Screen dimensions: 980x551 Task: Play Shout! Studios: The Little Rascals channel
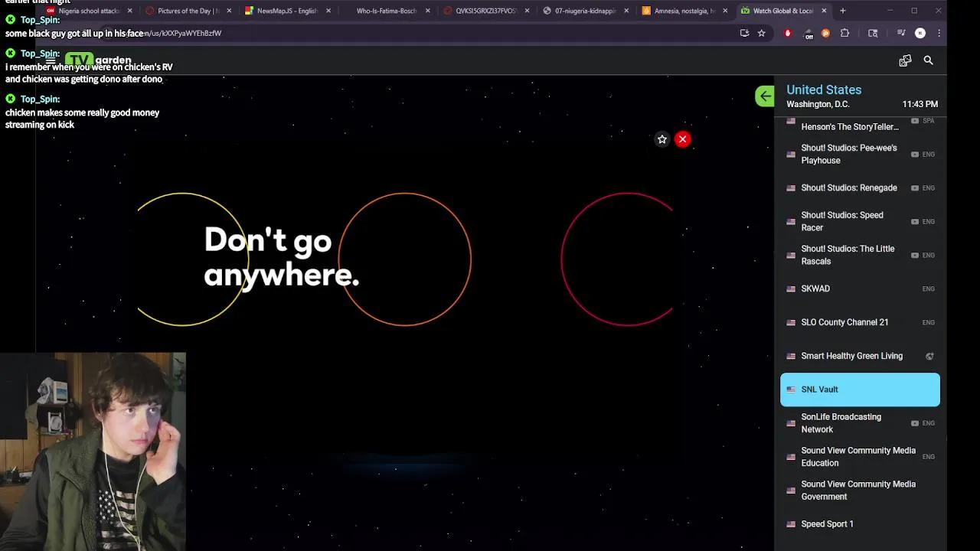[860, 256]
